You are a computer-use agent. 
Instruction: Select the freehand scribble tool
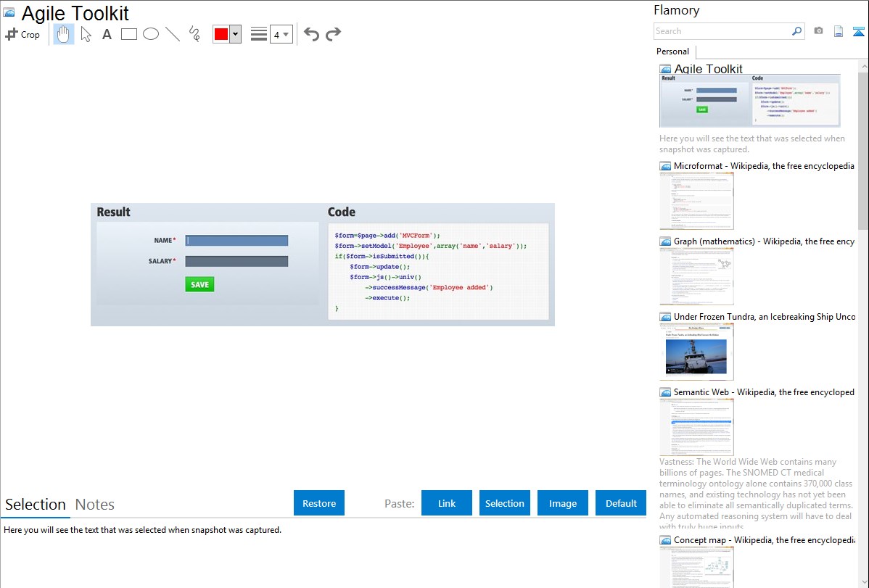194,34
